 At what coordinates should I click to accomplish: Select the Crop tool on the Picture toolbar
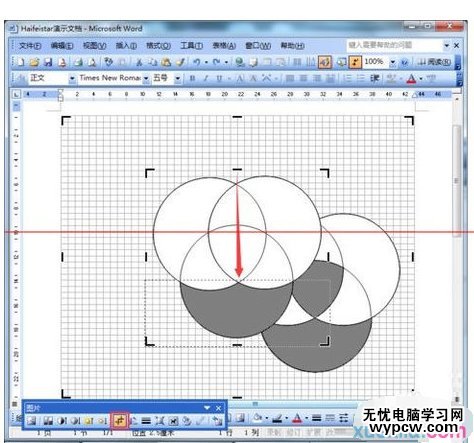tap(120, 421)
